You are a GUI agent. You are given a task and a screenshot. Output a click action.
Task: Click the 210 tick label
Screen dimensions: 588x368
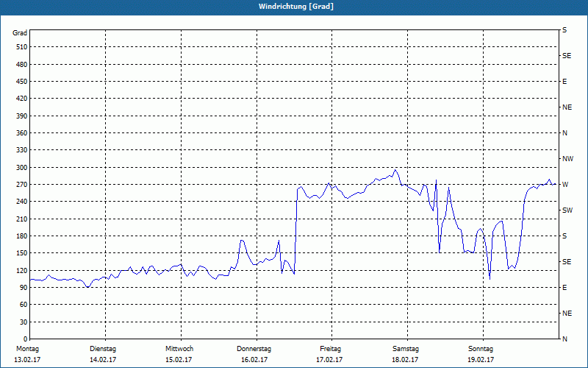(21, 219)
